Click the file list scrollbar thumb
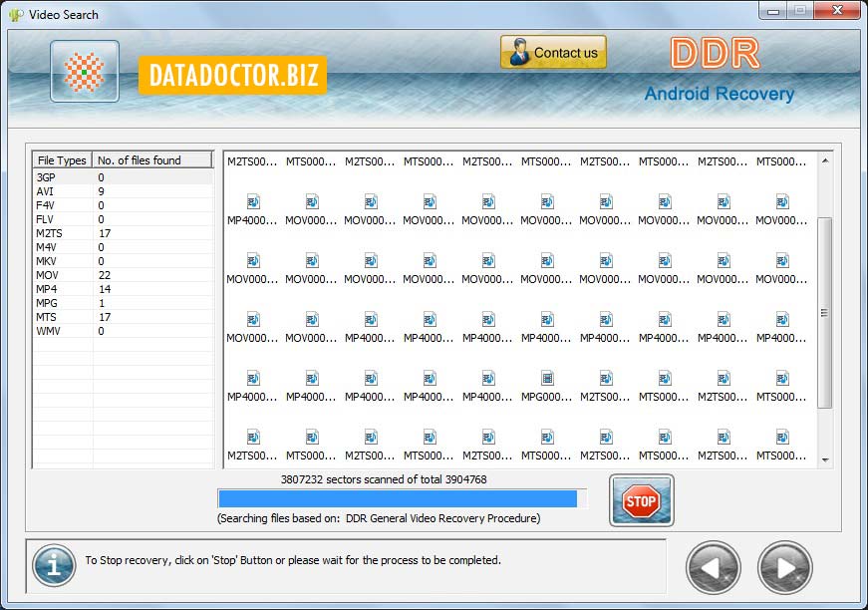This screenshot has height=610, width=868. (825, 313)
